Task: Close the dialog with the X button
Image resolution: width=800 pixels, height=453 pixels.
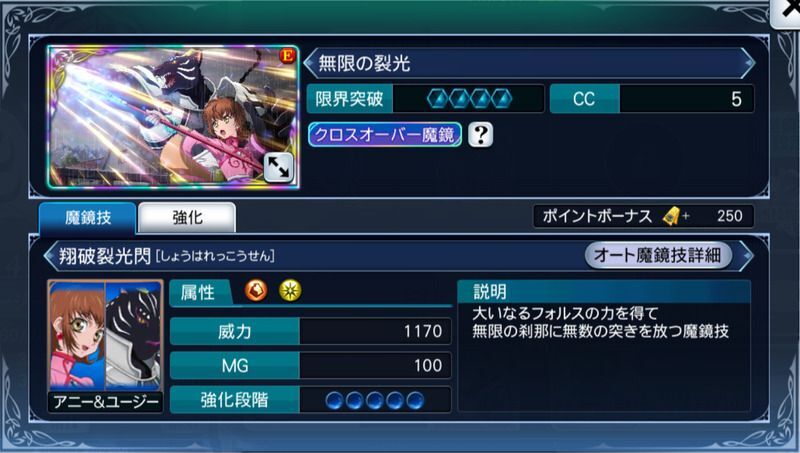Action: point(786,13)
